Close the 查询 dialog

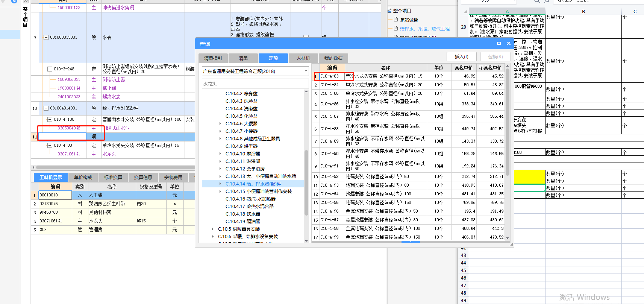[x=509, y=43]
